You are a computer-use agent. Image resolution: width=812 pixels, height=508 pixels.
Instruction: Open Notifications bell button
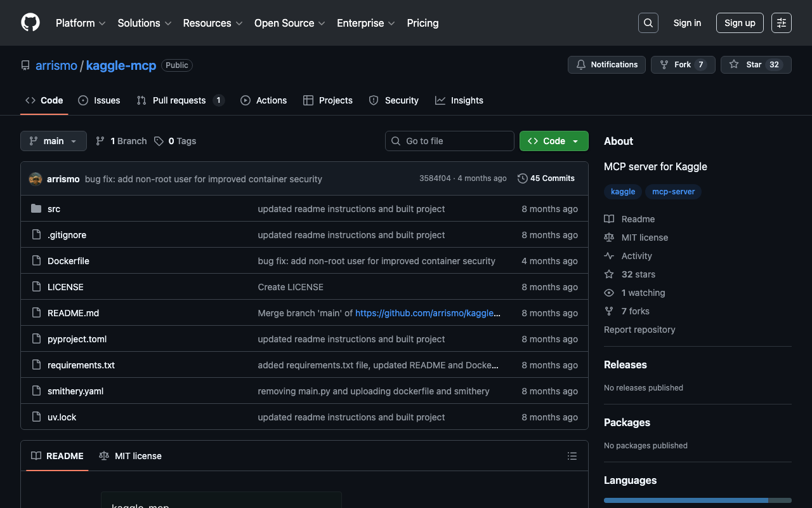tap(606, 65)
